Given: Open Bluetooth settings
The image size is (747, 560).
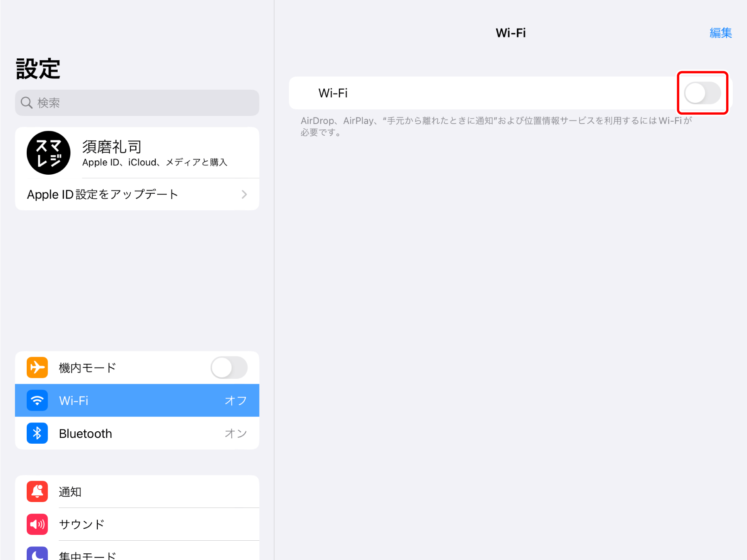Looking at the screenshot, I should click(137, 433).
